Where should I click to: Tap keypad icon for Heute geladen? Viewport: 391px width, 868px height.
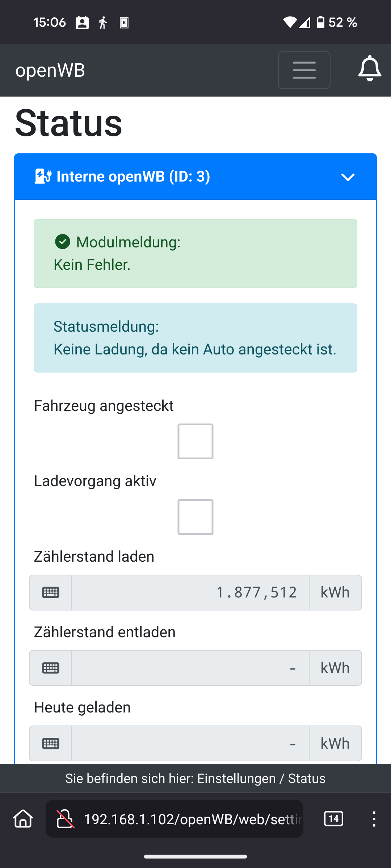51,743
